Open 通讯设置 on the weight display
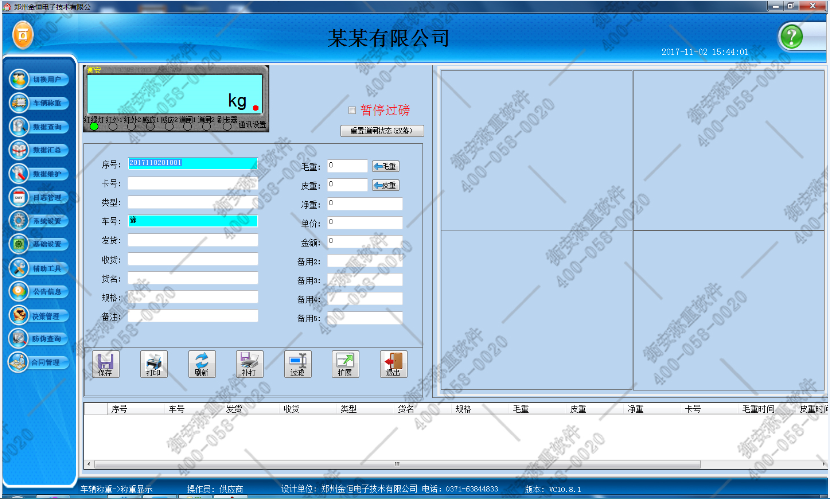Viewport: 830px width, 499px height. (252, 125)
